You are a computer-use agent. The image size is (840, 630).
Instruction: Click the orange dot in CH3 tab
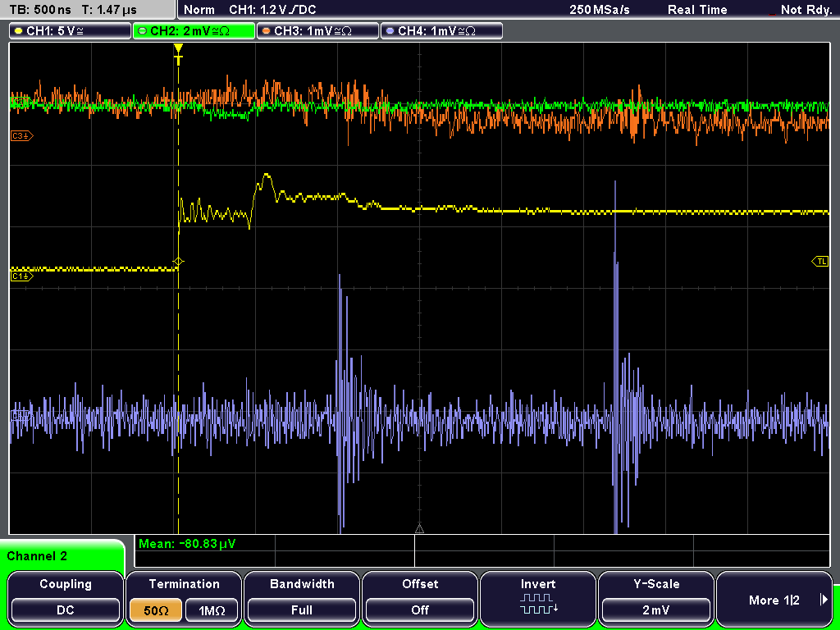[267, 31]
